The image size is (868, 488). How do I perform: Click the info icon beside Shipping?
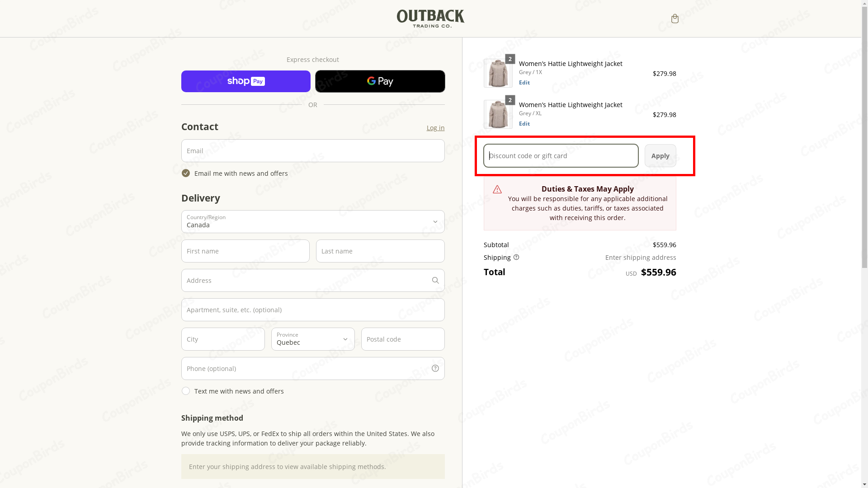coord(517,257)
